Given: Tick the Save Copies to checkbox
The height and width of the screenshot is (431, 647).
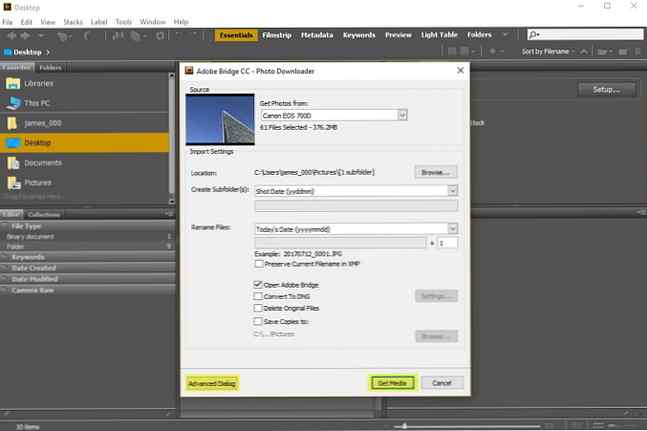Looking at the screenshot, I should pos(258,321).
